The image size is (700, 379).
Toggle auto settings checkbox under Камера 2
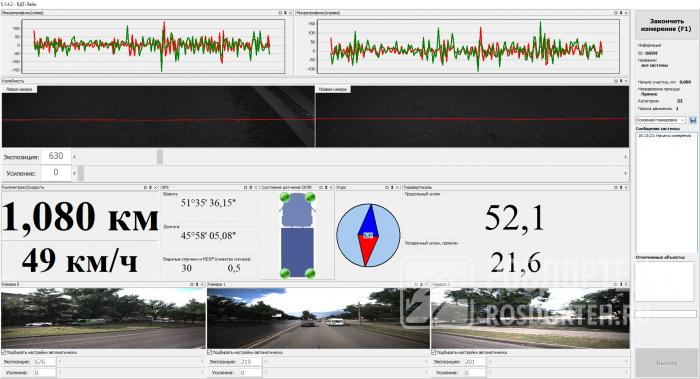tap(433, 353)
